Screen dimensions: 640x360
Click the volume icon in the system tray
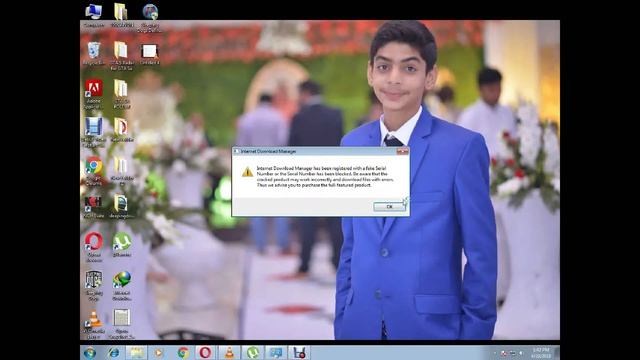click(x=521, y=353)
